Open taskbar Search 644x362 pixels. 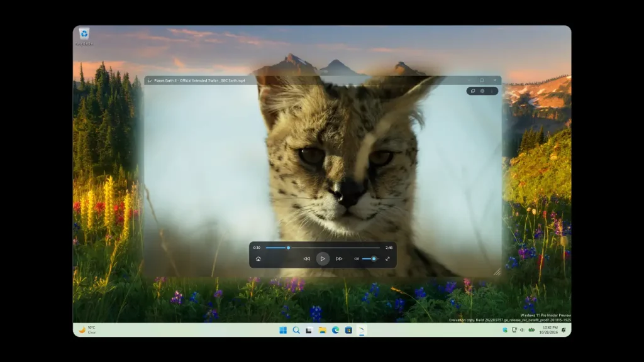(x=296, y=331)
